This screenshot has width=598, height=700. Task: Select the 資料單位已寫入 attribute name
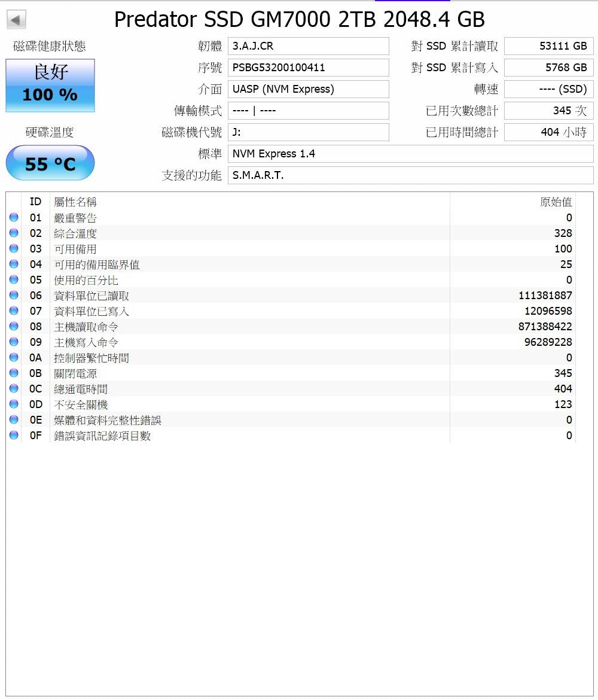pyautogui.click(x=91, y=312)
